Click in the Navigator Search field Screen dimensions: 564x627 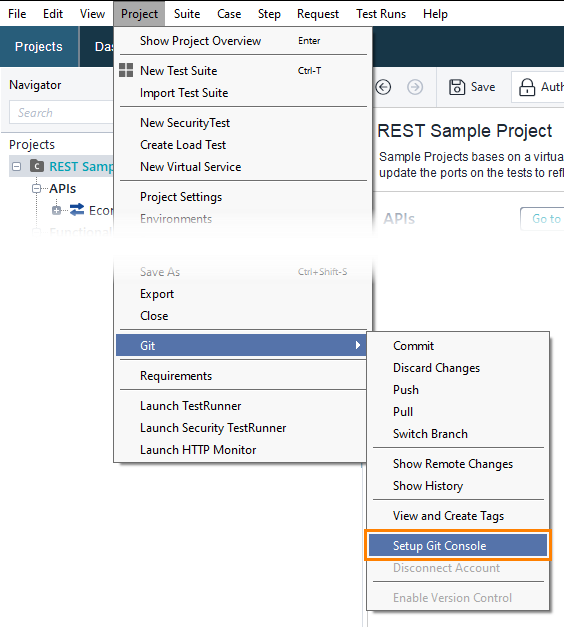click(x=61, y=112)
